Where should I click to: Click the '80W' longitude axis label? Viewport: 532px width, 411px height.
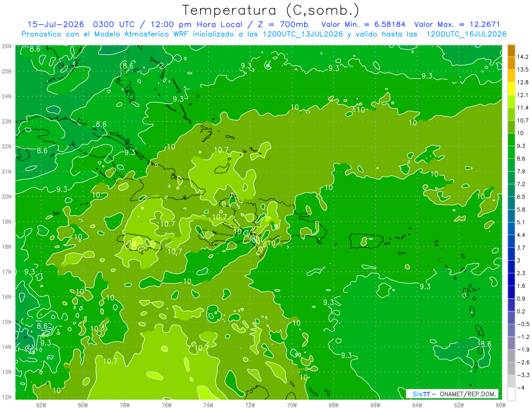tap(82, 405)
